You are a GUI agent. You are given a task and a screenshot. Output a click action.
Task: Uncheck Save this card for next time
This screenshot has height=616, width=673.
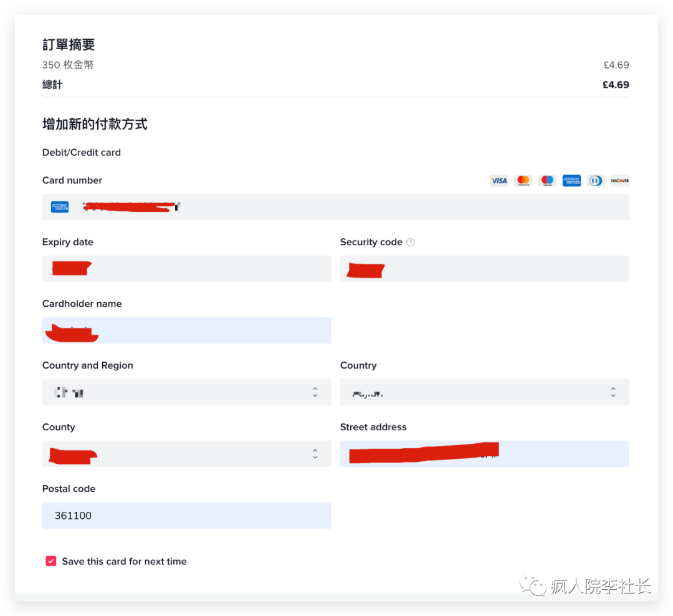tap(51, 561)
